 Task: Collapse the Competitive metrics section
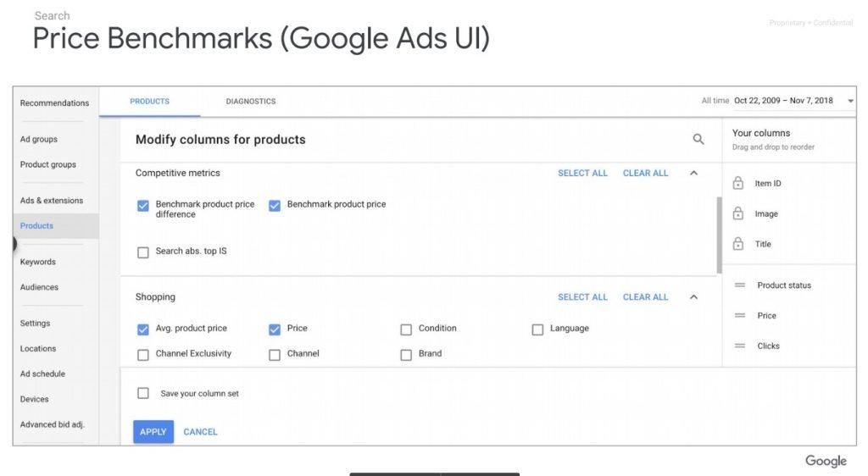pos(693,173)
